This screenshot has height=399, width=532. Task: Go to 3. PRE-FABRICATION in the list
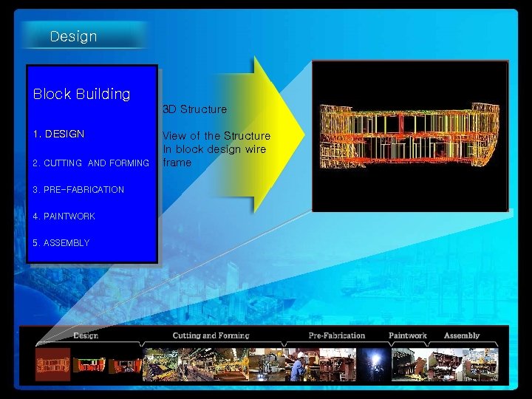point(78,190)
